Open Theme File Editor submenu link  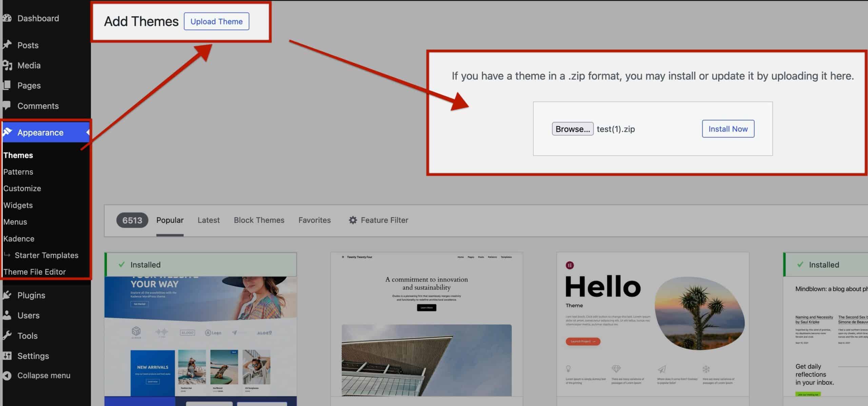click(x=35, y=272)
